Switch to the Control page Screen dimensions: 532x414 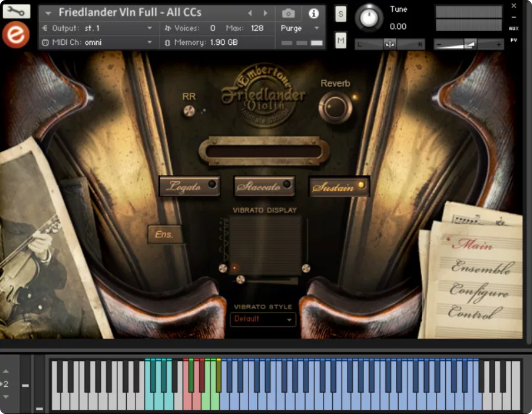475,312
